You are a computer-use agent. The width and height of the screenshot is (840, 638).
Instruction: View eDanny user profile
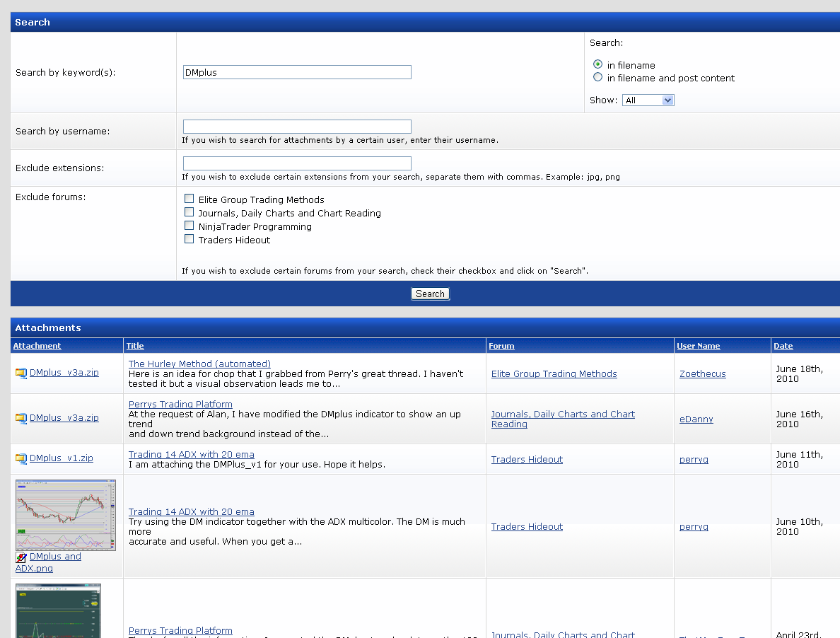696,419
